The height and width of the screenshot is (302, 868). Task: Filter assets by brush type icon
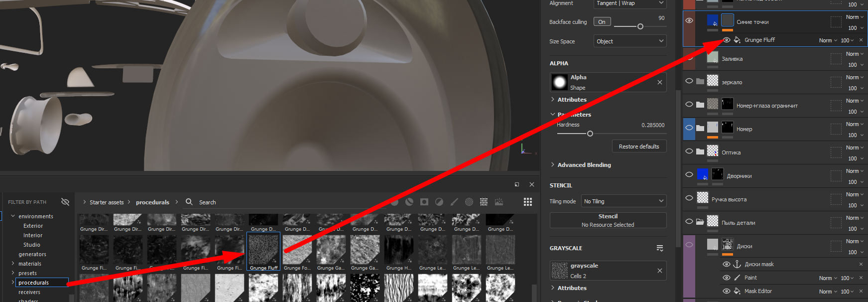pyautogui.click(x=454, y=202)
